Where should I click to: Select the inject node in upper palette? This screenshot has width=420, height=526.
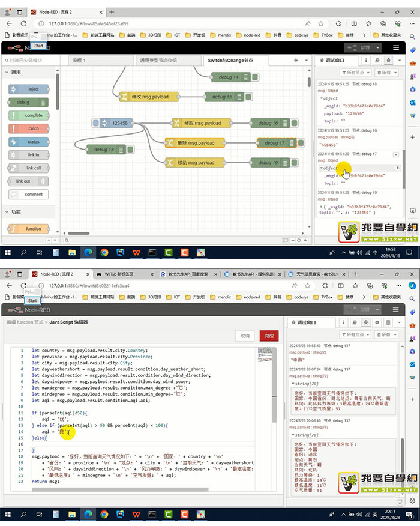[29, 89]
